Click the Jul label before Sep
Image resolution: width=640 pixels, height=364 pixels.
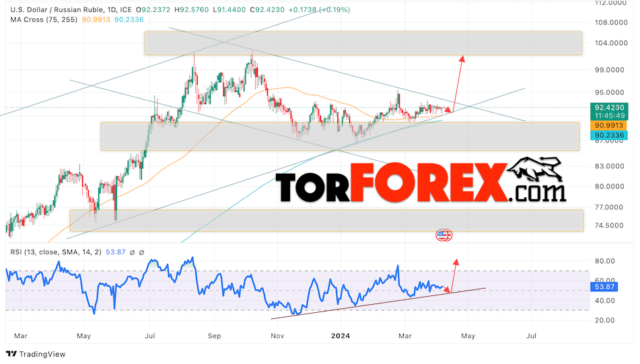pos(150,336)
